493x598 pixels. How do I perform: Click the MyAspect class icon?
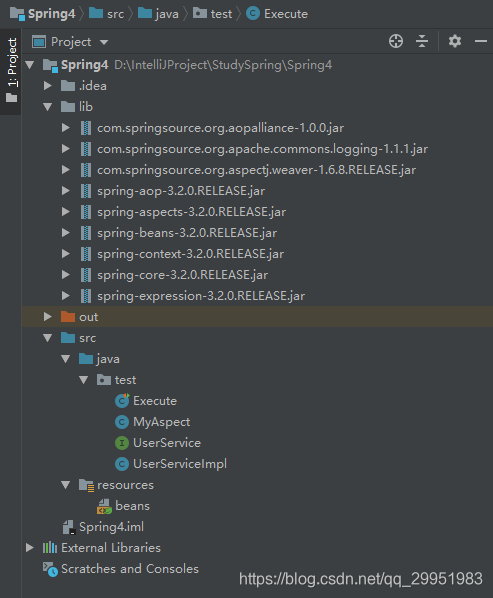tap(122, 422)
